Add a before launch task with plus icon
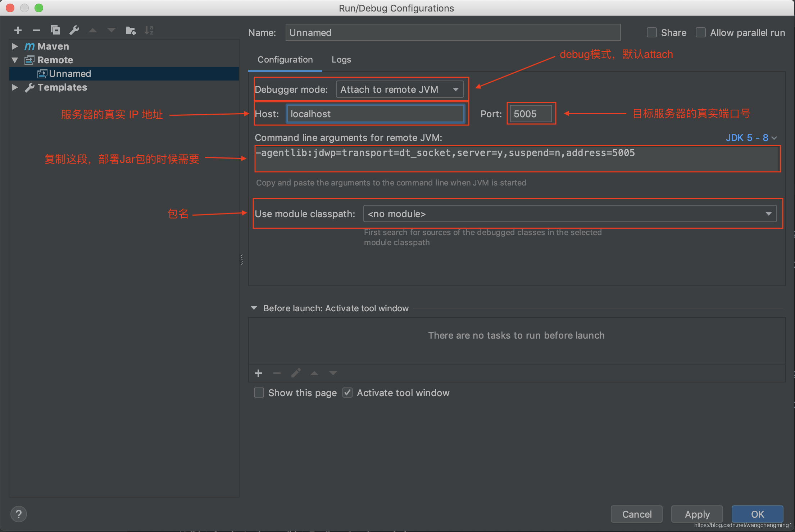This screenshot has width=795, height=532. tap(258, 373)
